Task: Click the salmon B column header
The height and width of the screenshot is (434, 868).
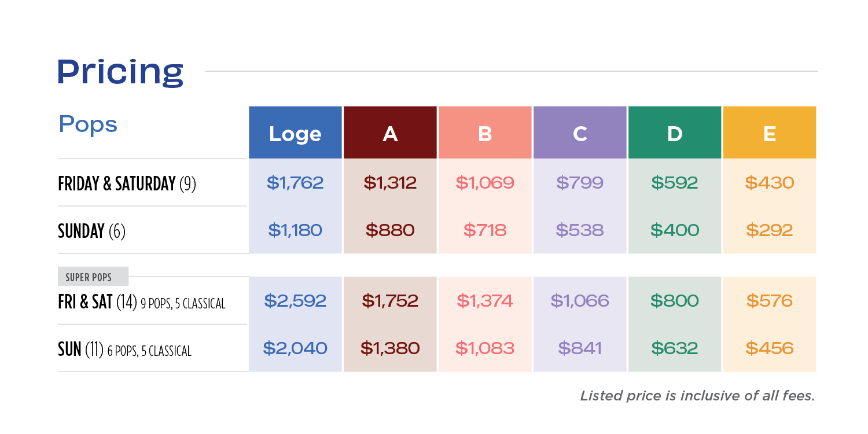Action: click(485, 133)
